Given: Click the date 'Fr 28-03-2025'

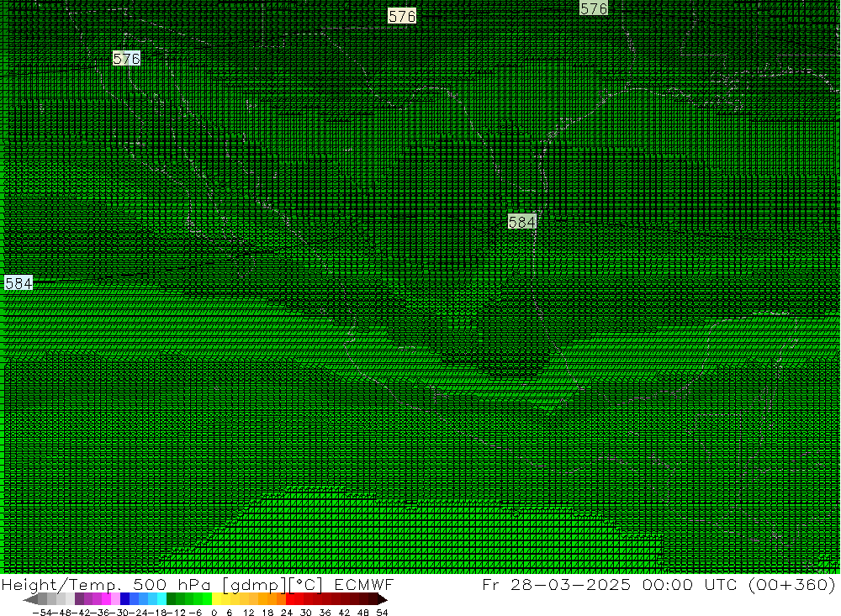Looking at the screenshot, I should pos(557,584).
